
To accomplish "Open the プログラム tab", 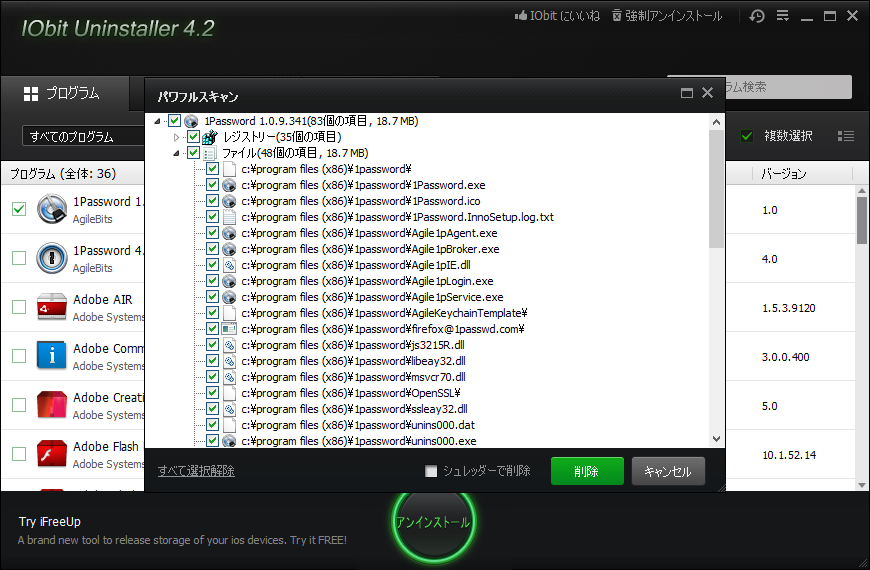I will pyautogui.click(x=64, y=93).
